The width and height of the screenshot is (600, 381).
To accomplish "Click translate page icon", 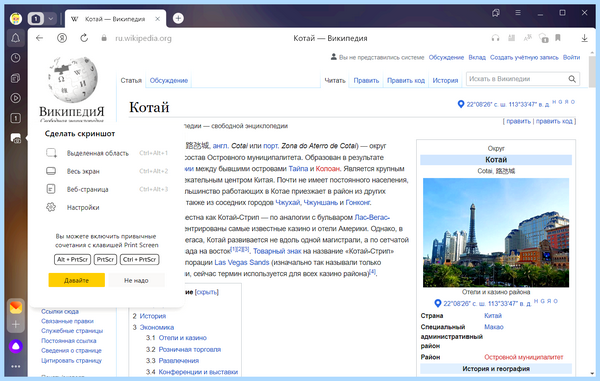I will (x=528, y=38).
